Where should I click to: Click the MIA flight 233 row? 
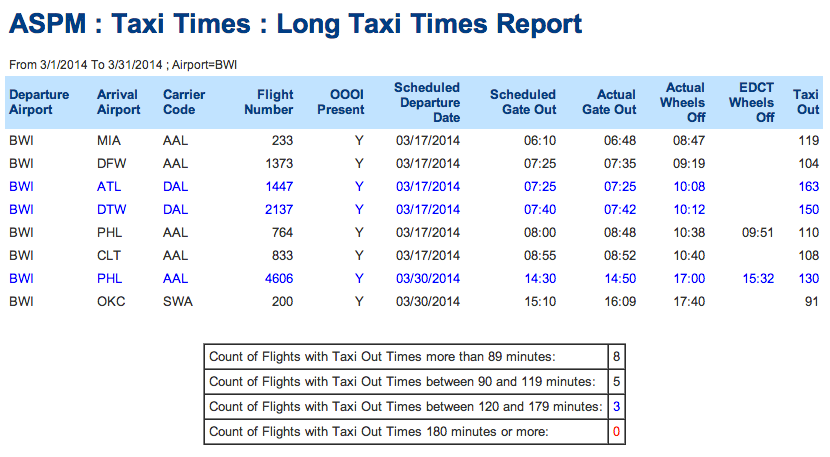point(414,141)
